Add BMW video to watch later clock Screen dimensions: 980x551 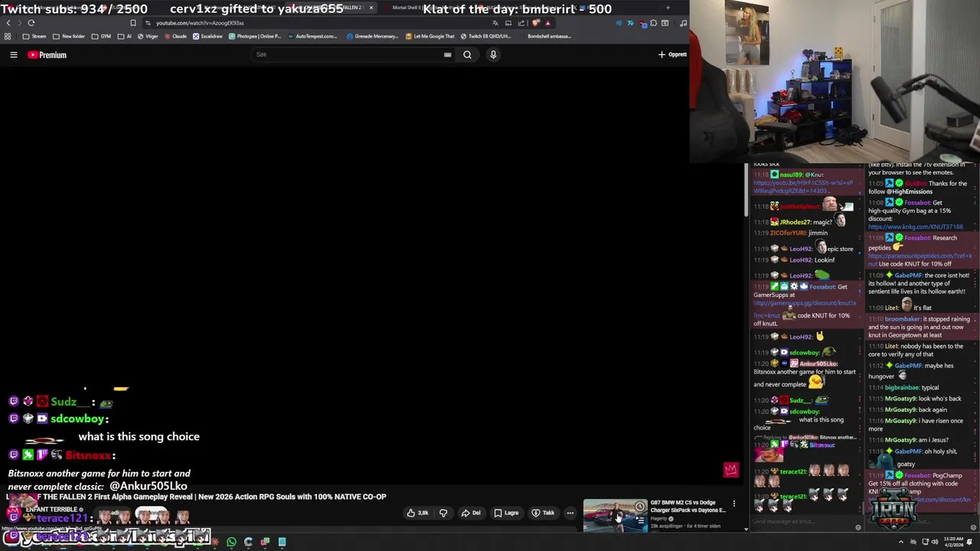(x=640, y=507)
